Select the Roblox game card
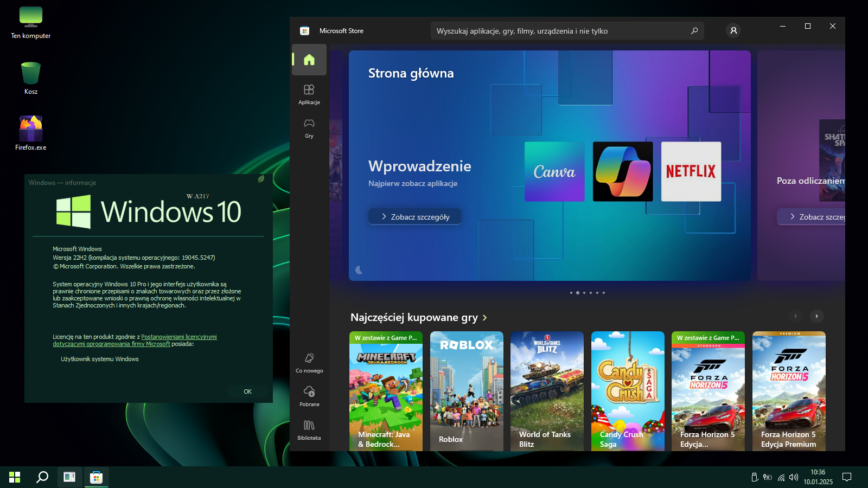868x488 pixels. (467, 390)
